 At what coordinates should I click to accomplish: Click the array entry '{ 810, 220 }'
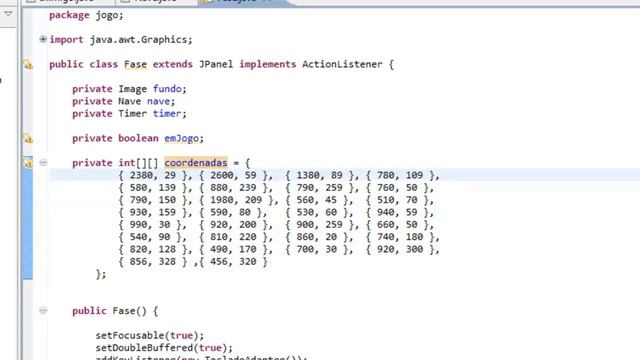[234, 237]
